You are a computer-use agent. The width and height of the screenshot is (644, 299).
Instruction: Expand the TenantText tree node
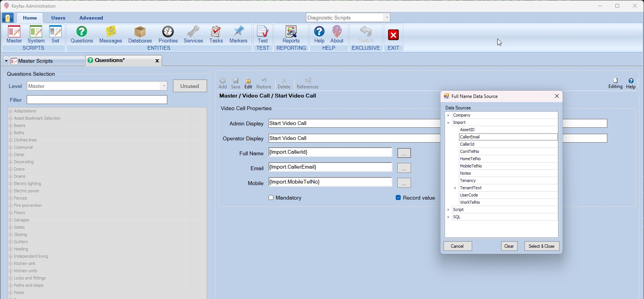[x=455, y=188]
